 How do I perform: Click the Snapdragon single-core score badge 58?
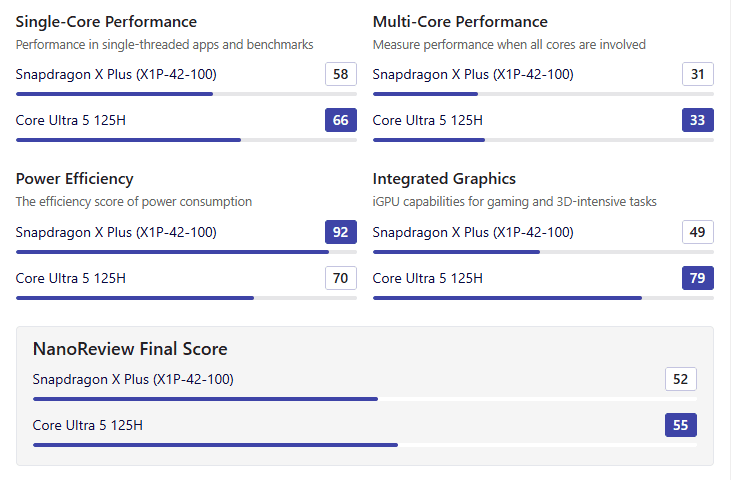(x=341, y=74)
